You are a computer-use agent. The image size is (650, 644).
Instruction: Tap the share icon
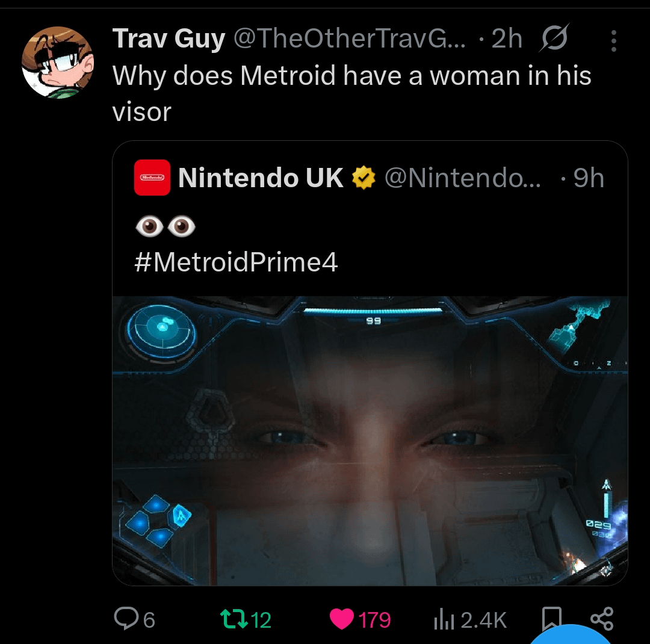[601, 619]
